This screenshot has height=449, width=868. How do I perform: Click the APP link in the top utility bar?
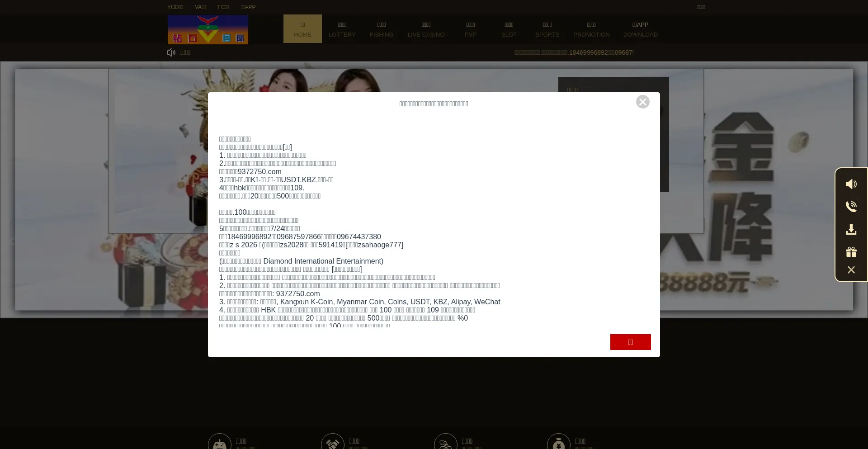248,7
